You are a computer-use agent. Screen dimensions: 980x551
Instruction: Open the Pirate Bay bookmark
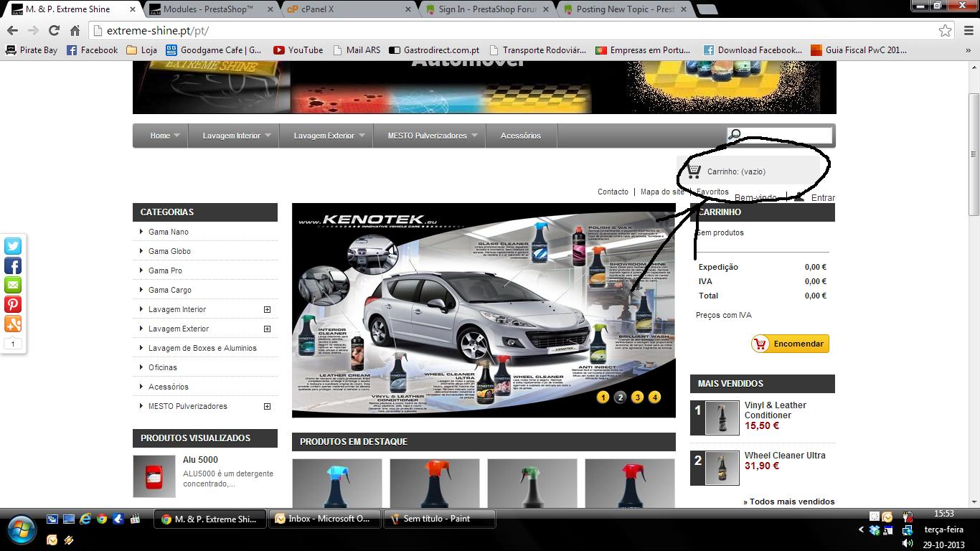coord(32,50)
